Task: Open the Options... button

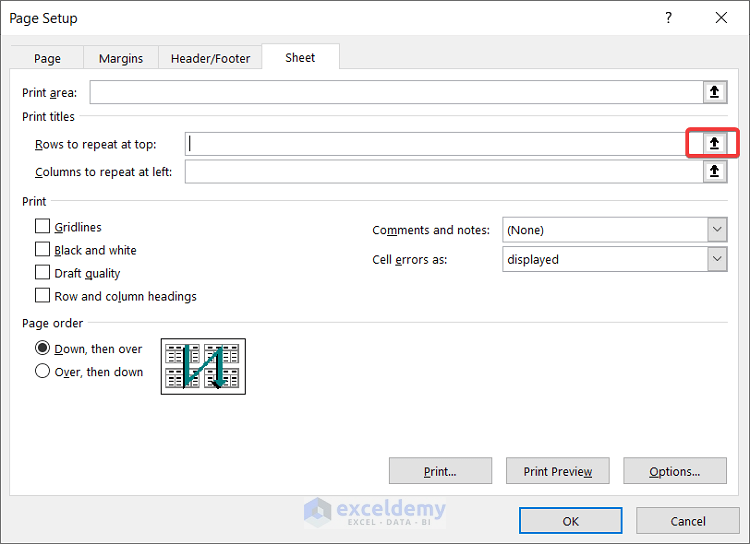Action: tap(674, 471)
